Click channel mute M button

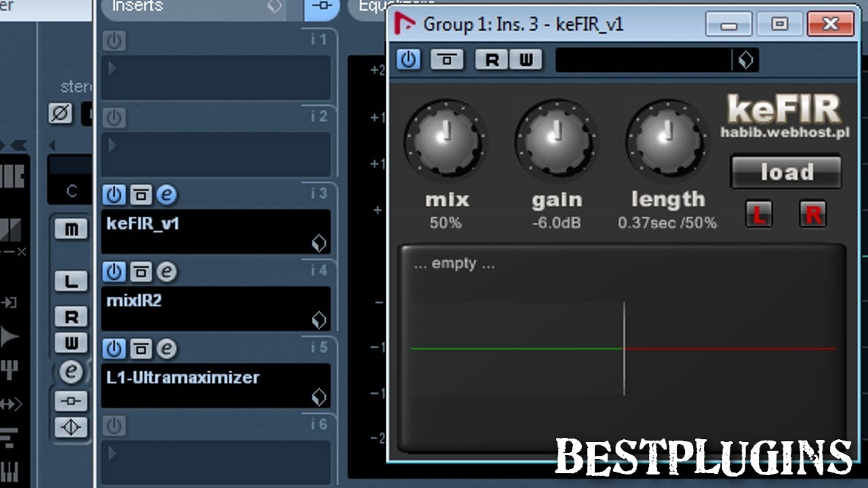(71, 229)
